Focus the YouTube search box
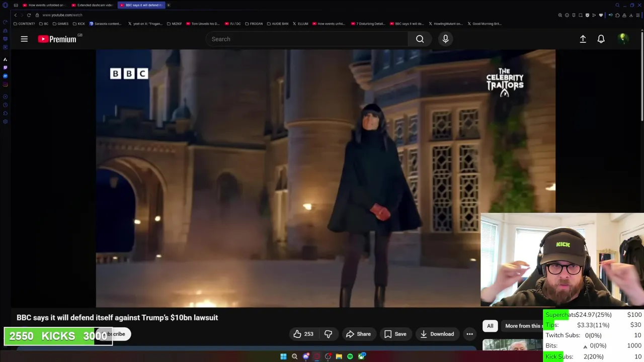 307,39
